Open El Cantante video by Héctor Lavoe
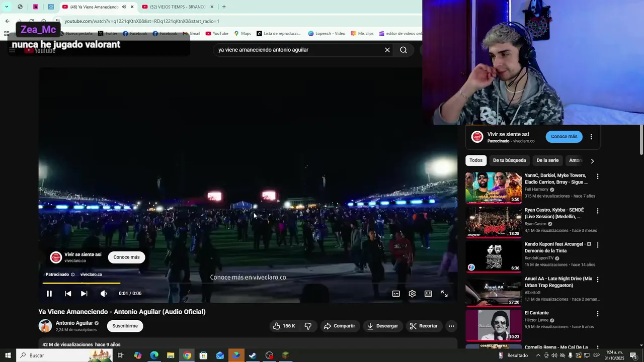 (x=494, y=325)
